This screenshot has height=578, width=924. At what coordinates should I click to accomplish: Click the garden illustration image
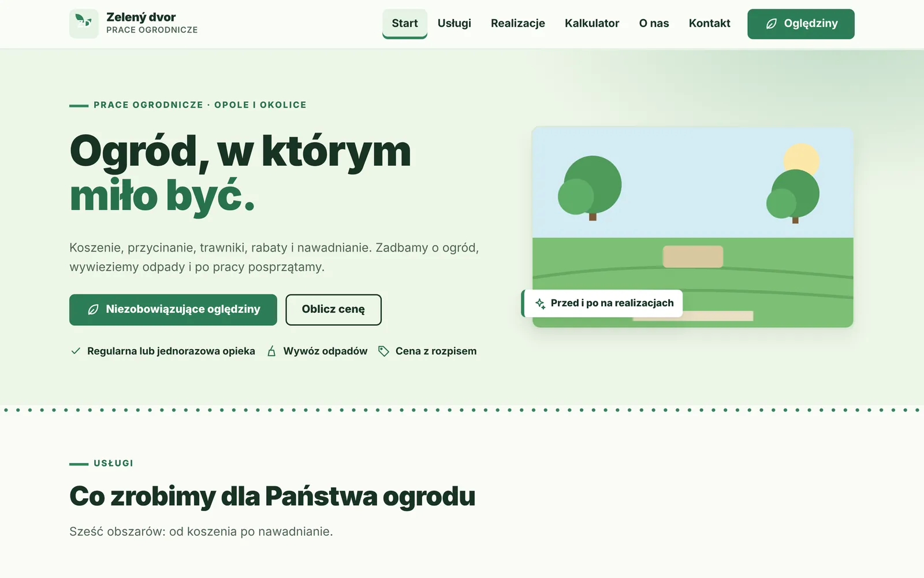click(692, 227)
